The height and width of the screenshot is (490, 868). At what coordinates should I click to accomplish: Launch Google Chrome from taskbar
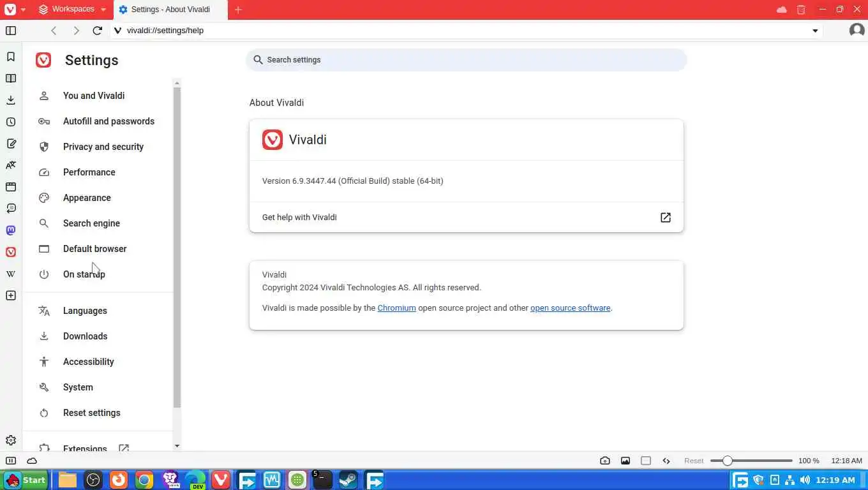pos(144,480)
